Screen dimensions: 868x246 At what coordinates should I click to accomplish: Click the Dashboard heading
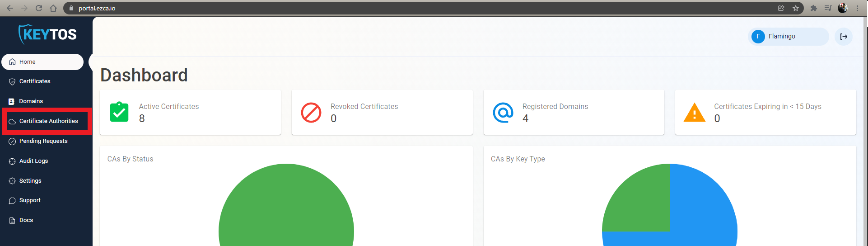(144, 75)
